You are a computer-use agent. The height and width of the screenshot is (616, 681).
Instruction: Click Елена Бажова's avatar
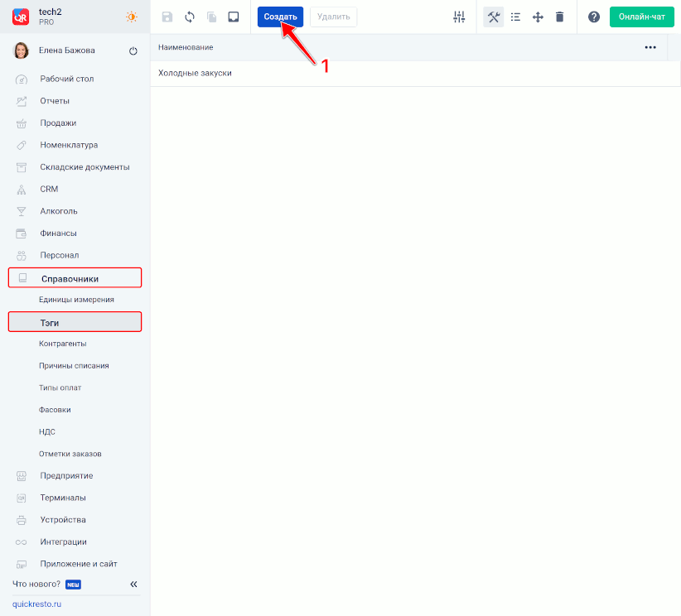point(22,51)
